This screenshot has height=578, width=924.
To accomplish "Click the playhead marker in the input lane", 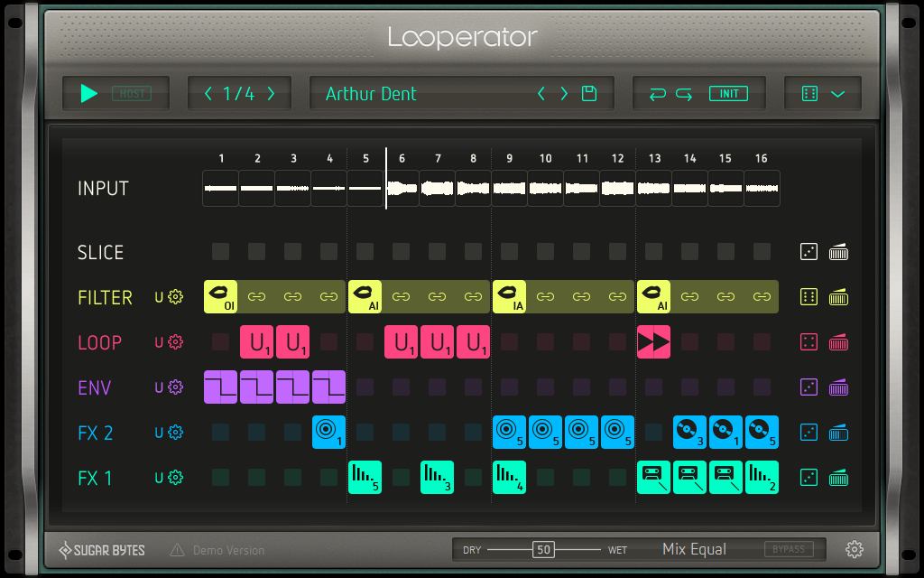I will pyautogui.click(x=386, y=178).
